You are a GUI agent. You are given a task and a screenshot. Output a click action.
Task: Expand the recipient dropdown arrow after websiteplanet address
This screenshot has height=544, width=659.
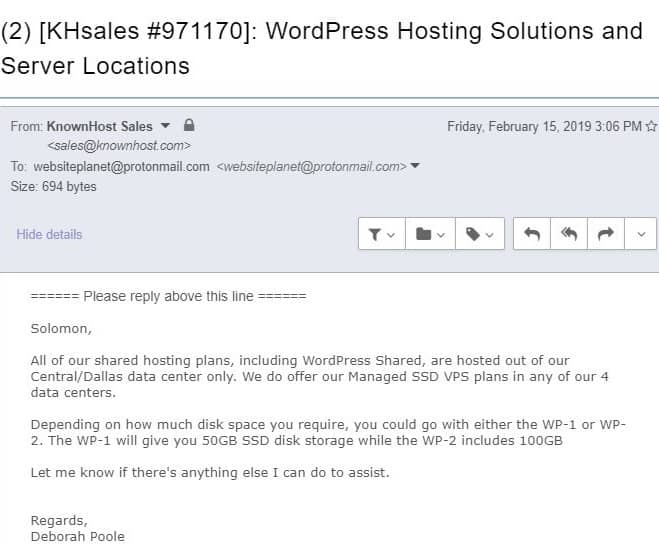pyautogui.click(x=415, y=166)
